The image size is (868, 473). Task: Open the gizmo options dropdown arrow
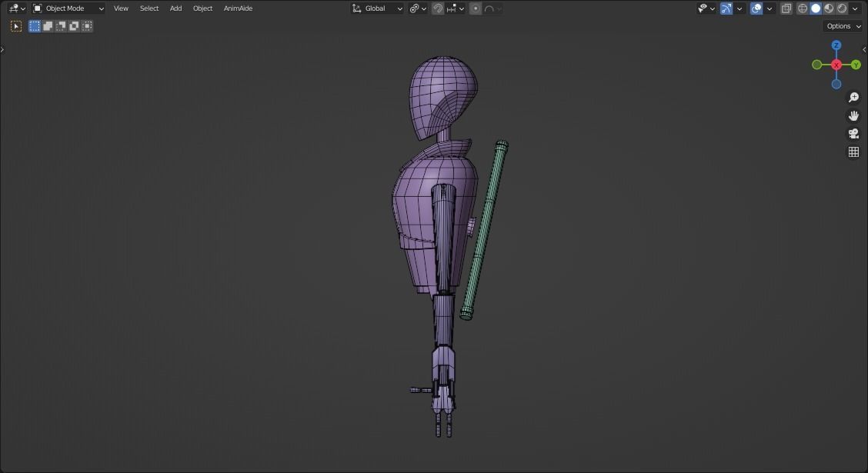pyautogui.click(x=739, y=8)
